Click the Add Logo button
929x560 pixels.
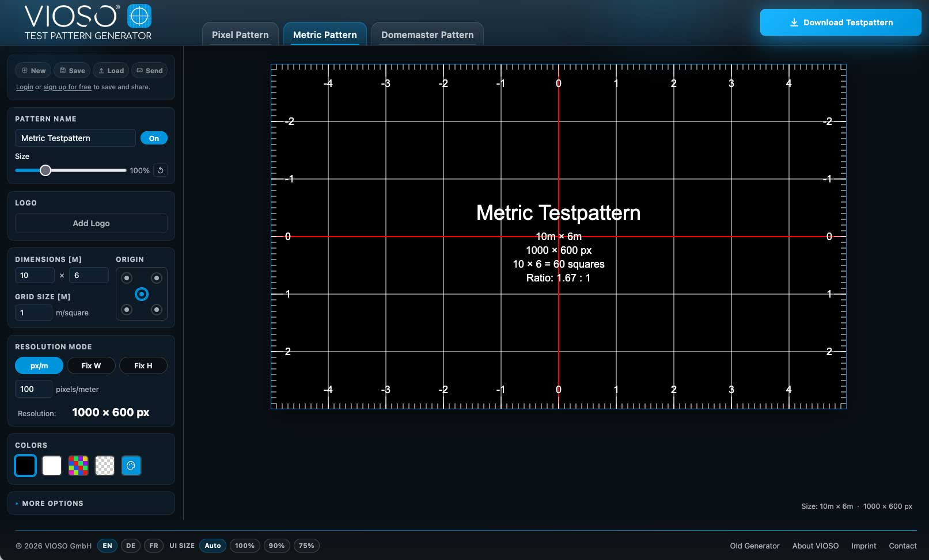click(x=91, y=223)
